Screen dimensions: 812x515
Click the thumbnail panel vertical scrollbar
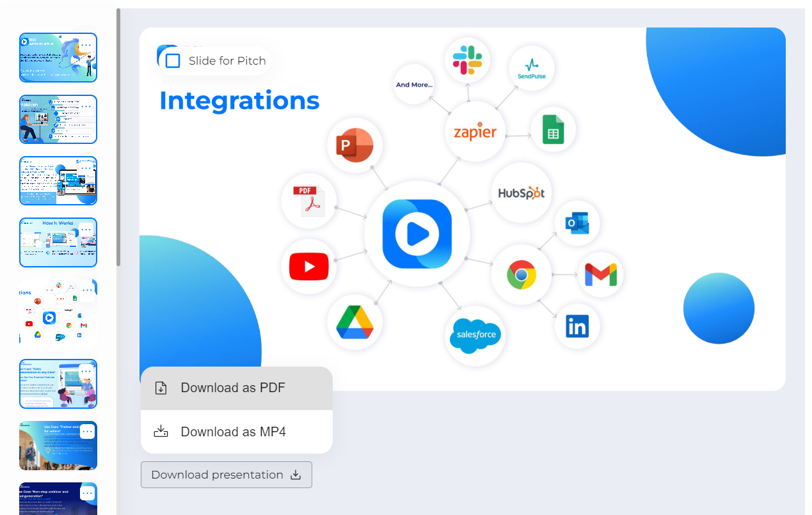pyautogui.click(x=118, y=137)
